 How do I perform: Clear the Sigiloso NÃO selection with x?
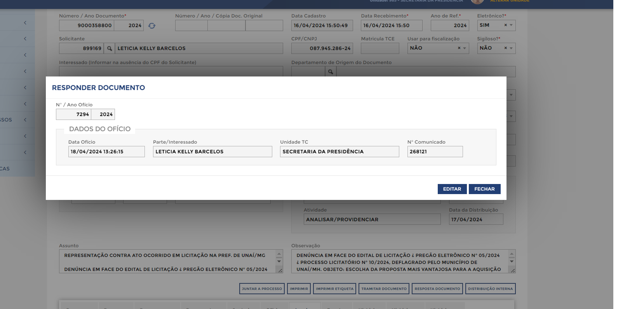pos(505,48)
